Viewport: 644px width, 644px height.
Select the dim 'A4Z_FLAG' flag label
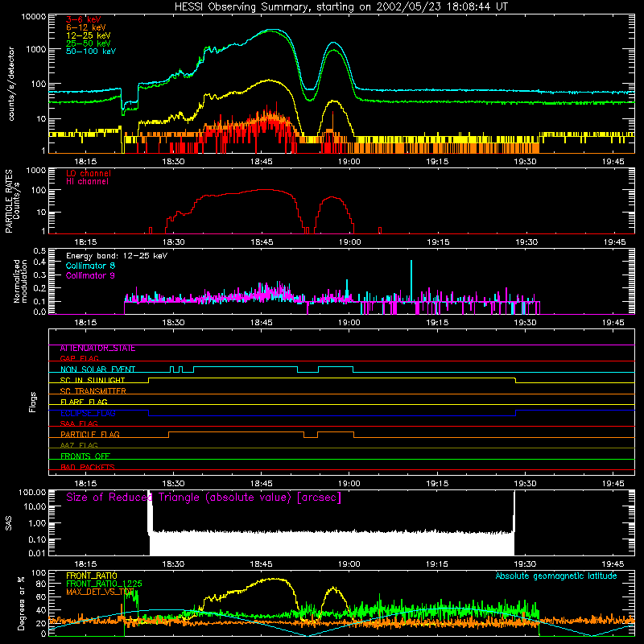(x=79, y=446)
